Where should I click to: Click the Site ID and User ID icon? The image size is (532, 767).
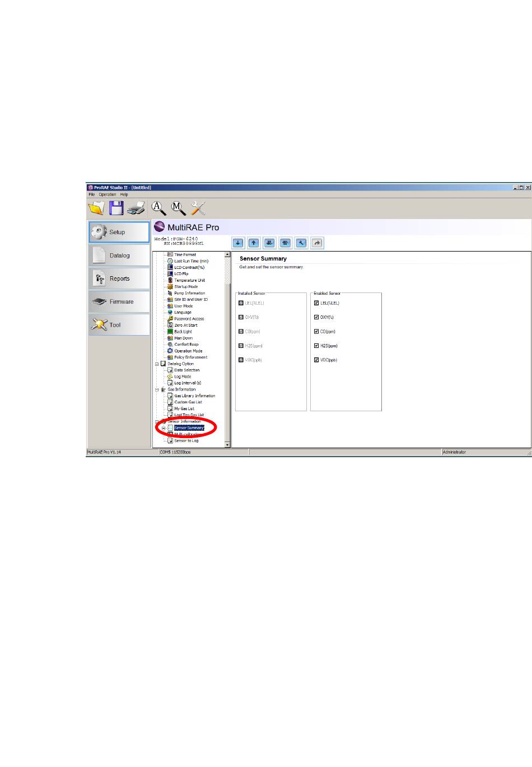[x=170, y=300]
